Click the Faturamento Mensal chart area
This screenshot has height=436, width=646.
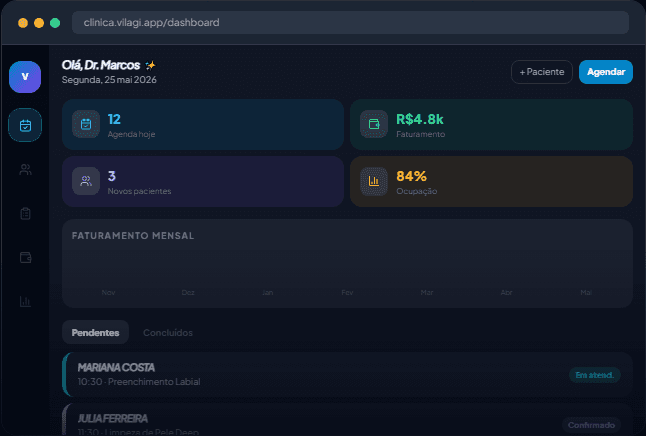(347, 263)
